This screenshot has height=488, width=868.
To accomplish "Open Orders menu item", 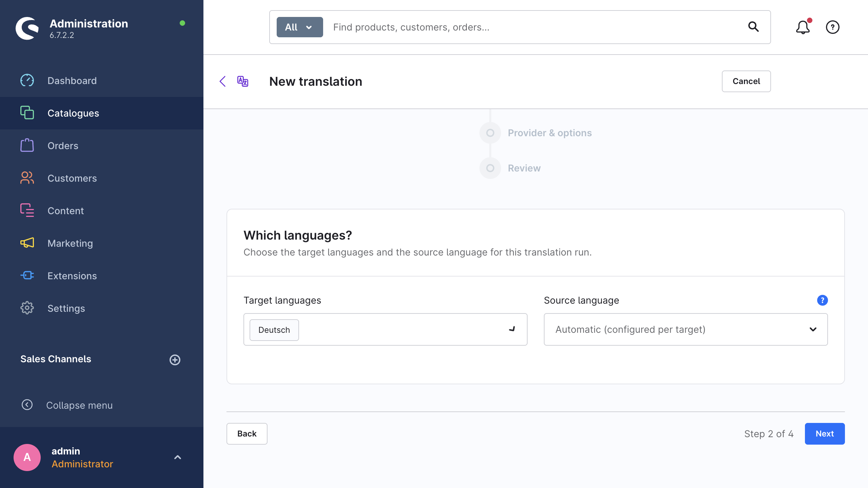I will pos(102,146).
